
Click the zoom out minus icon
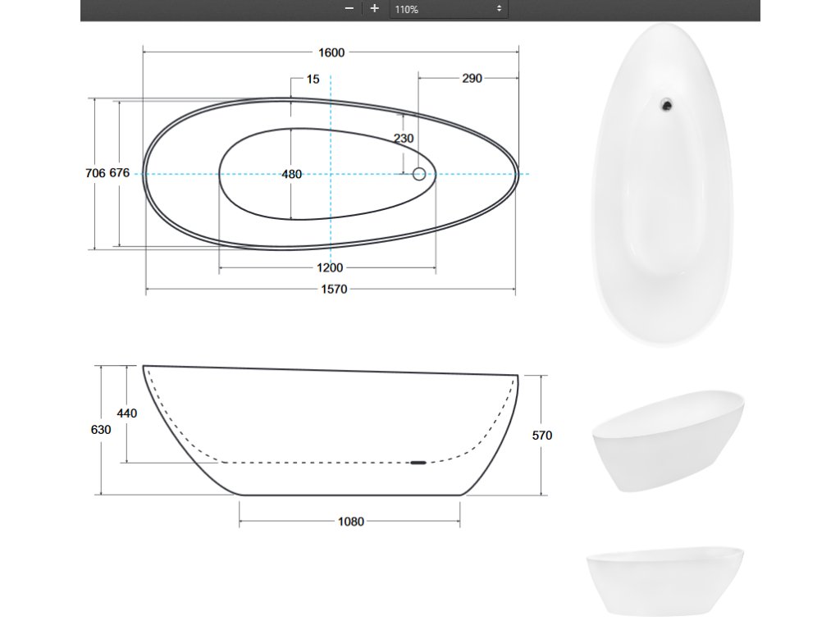(349, 8)
